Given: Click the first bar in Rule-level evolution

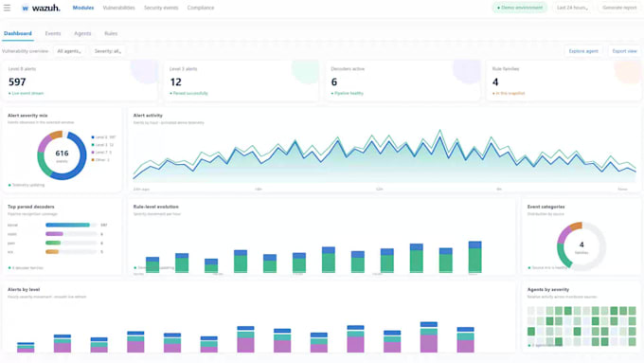Looking at the screenshot, I should coord(152,264).
